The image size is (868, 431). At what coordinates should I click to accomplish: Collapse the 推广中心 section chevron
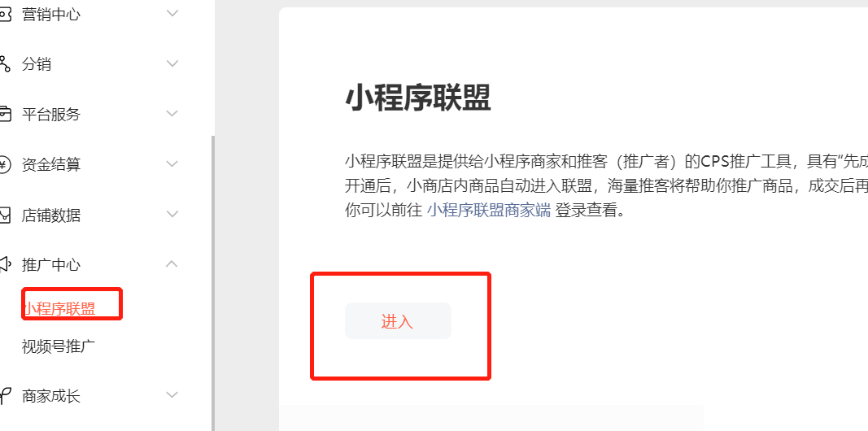(172, 264)
